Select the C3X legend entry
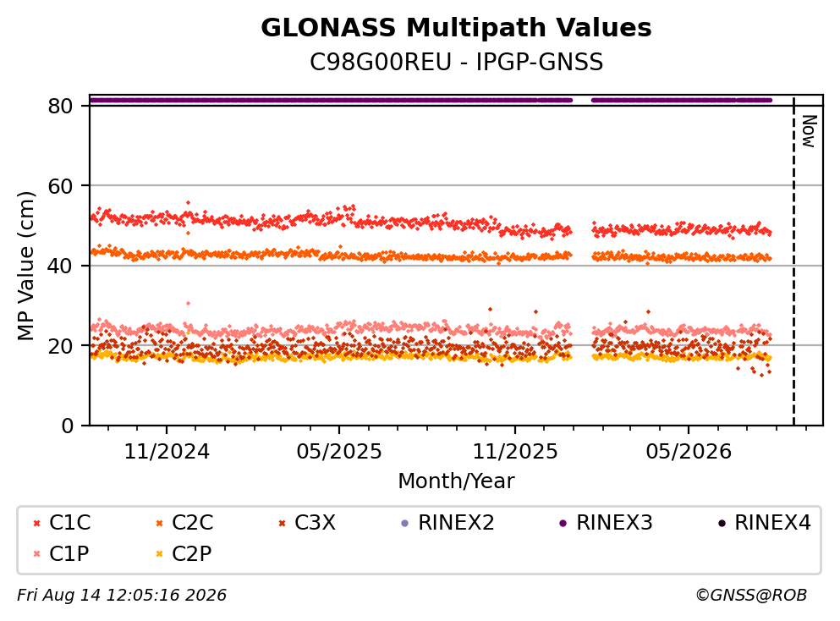This screenshot has height=621, width=840. coord(307,522)
